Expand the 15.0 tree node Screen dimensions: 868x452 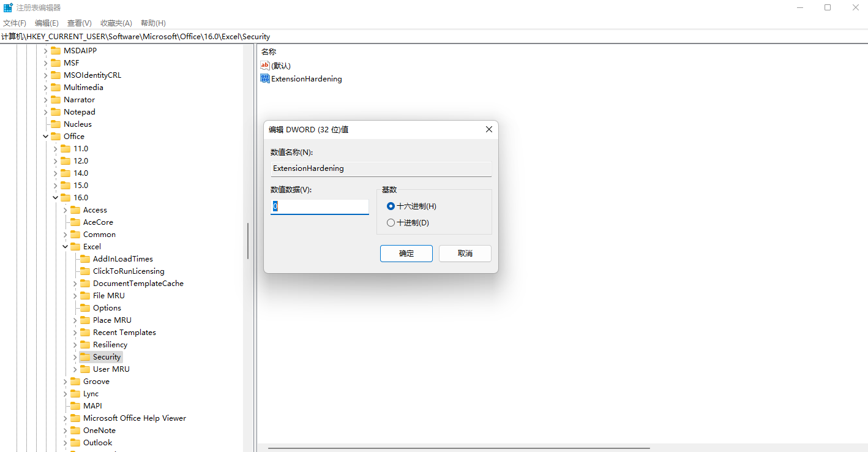coord(55,185)
